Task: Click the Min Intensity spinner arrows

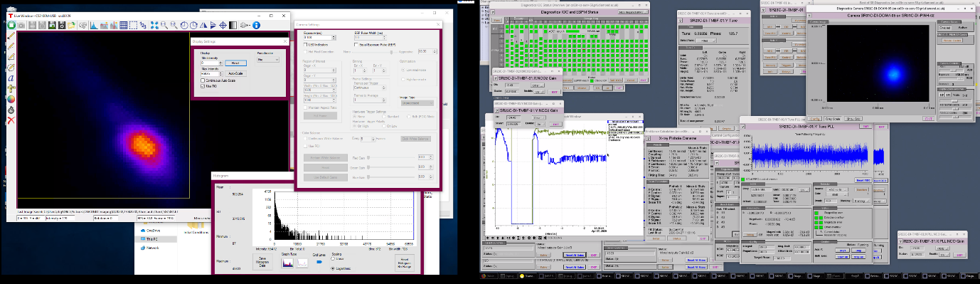Action: pos(220,63)
